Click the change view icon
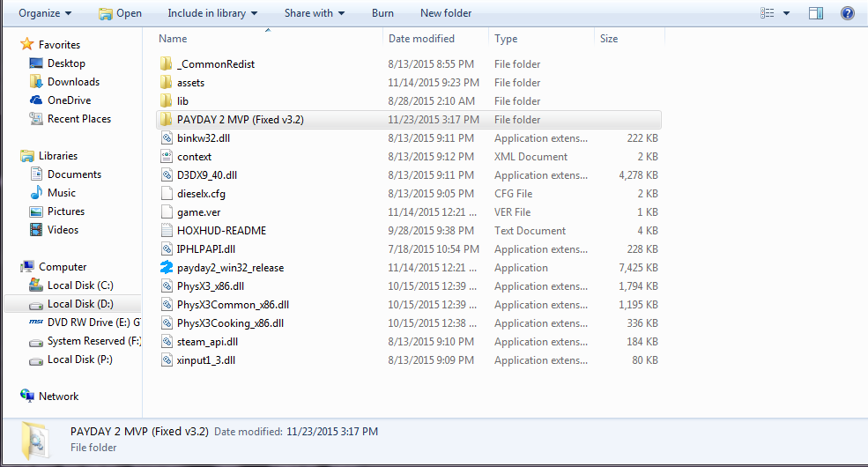Viewport: 868px width, 467px height. click(768, 12)
